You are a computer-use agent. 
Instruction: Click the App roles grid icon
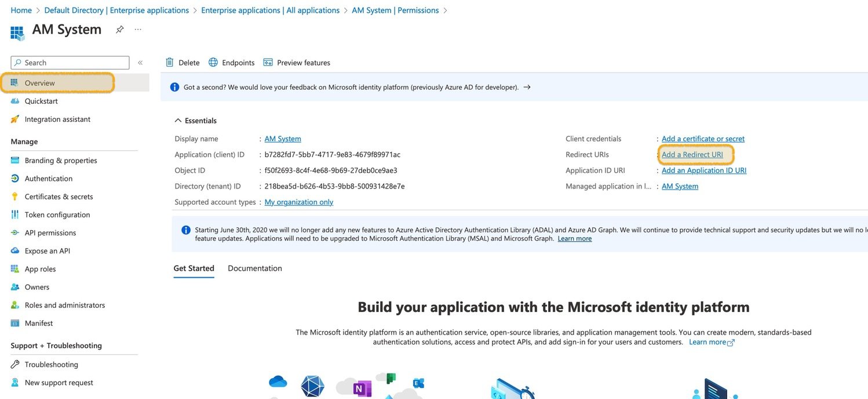[15, 269]
